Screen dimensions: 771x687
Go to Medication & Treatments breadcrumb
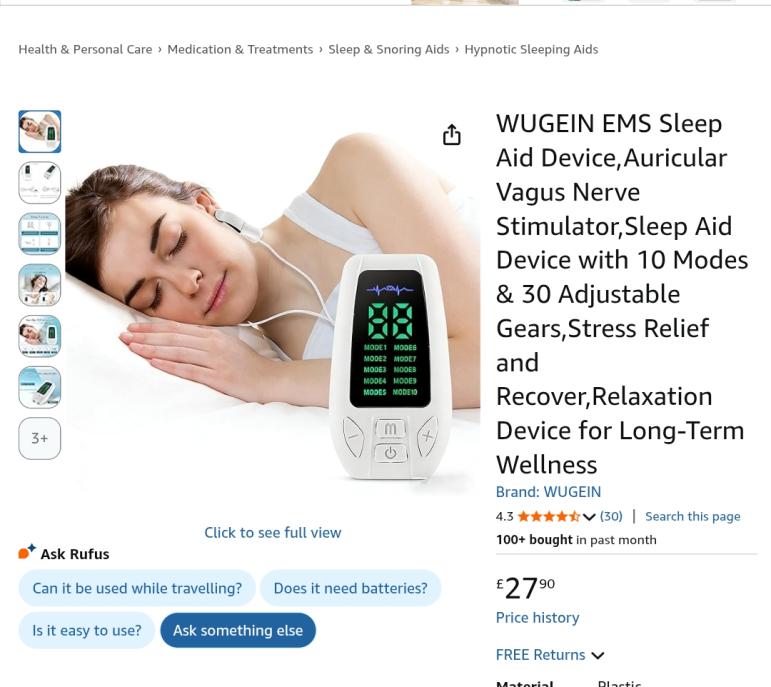240,50
